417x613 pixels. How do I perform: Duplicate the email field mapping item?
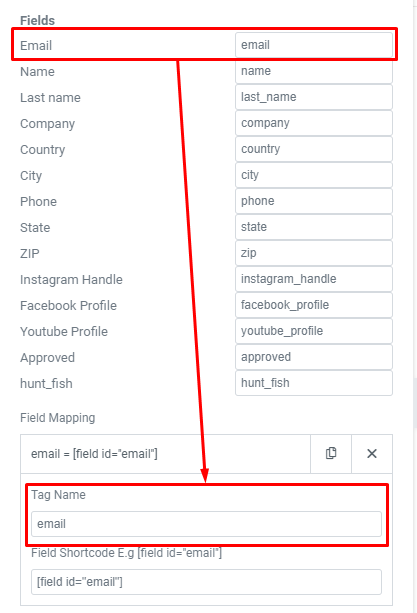pos(331,453)
